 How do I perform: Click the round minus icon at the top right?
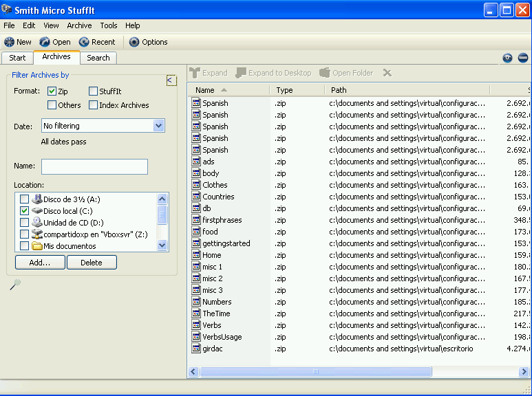(523, 58)
